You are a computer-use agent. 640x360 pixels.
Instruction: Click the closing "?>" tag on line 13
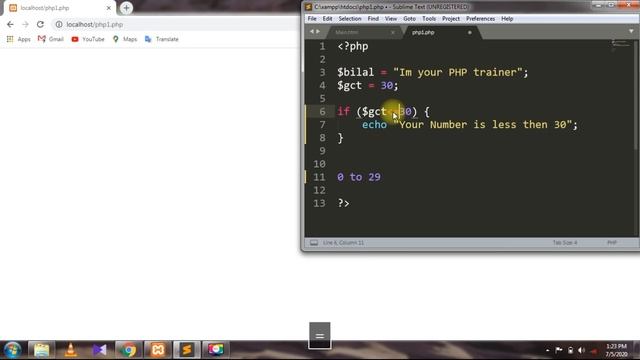pyautogui.click(x=343, y=203)
